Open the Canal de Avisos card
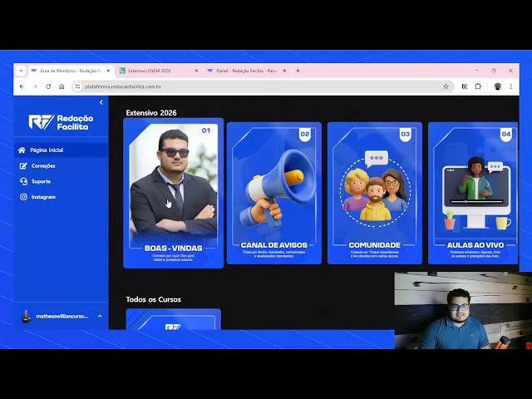Viewport: 532px width, 399px height. (x=274, y=193)
